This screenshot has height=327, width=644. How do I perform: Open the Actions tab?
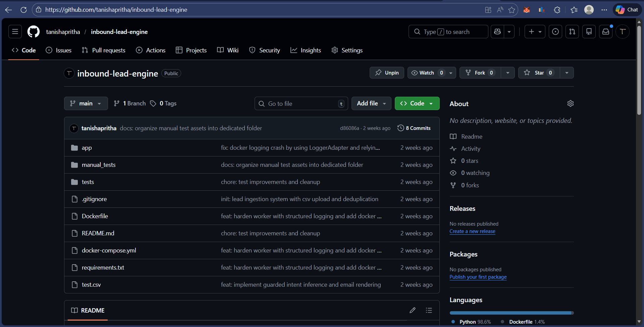151,50
